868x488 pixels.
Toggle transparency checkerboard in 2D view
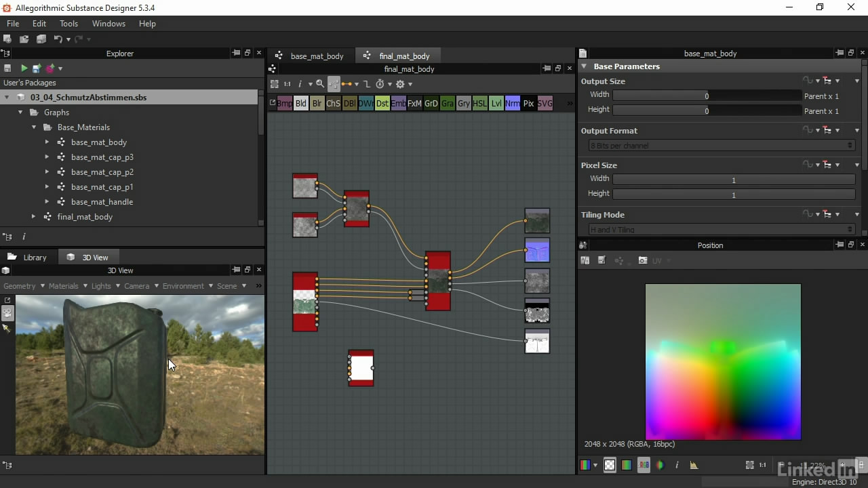[x=610, y=465]
